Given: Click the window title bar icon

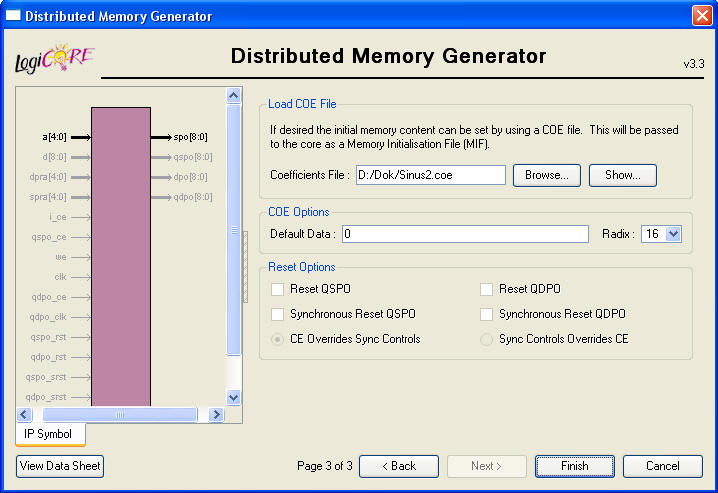Looking at the screenshot, I should 13,16.
